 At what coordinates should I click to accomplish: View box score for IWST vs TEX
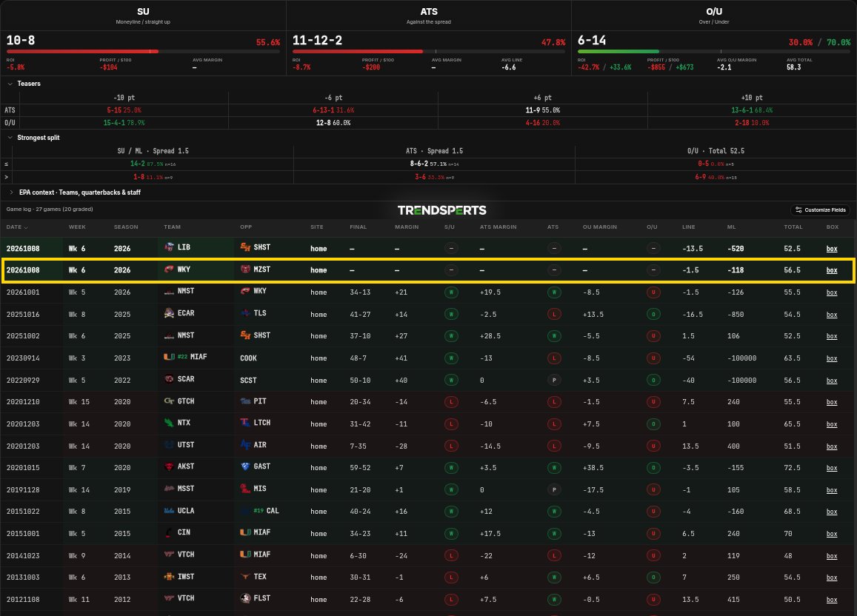(x=832, y=577)
